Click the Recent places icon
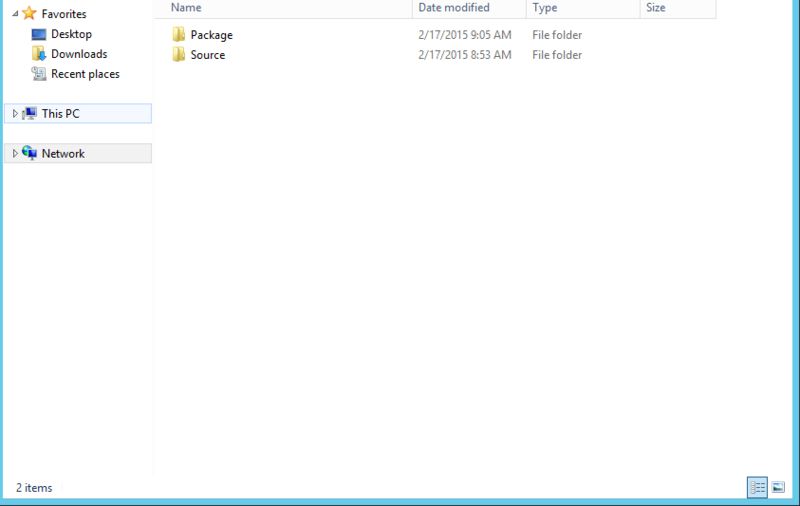The height and width of the screenshot is (506, 800). (x=39, y=74)
